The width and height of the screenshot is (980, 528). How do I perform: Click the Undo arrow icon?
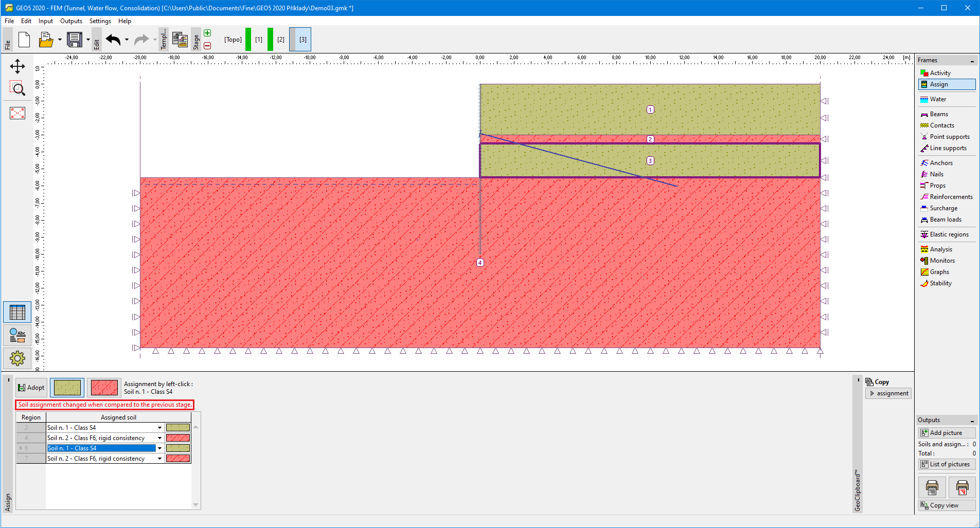click(113, 40)
